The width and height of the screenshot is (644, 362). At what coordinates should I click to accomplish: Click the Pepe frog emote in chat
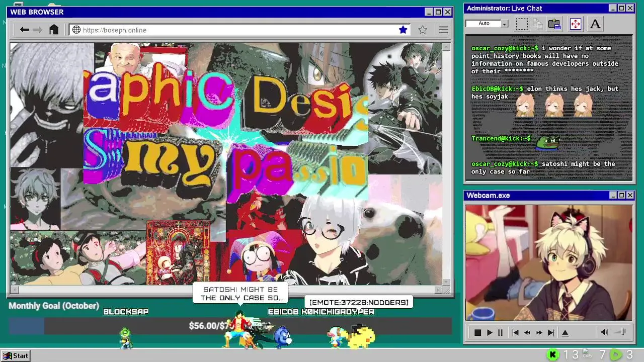(547, 143)
